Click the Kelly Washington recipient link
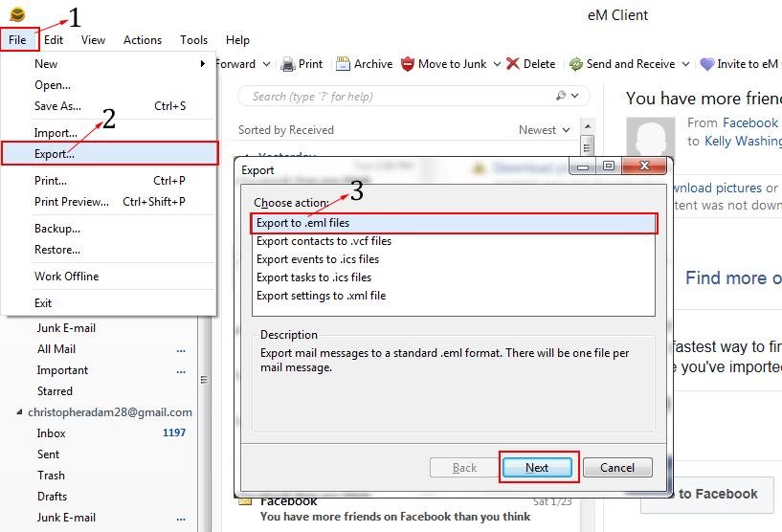 coord(743,141)
